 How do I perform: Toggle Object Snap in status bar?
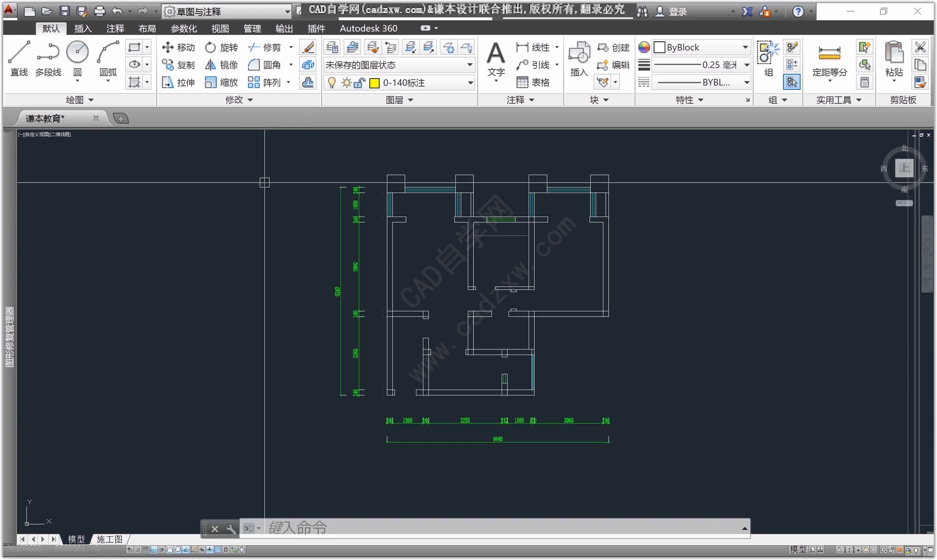[169, 550]
